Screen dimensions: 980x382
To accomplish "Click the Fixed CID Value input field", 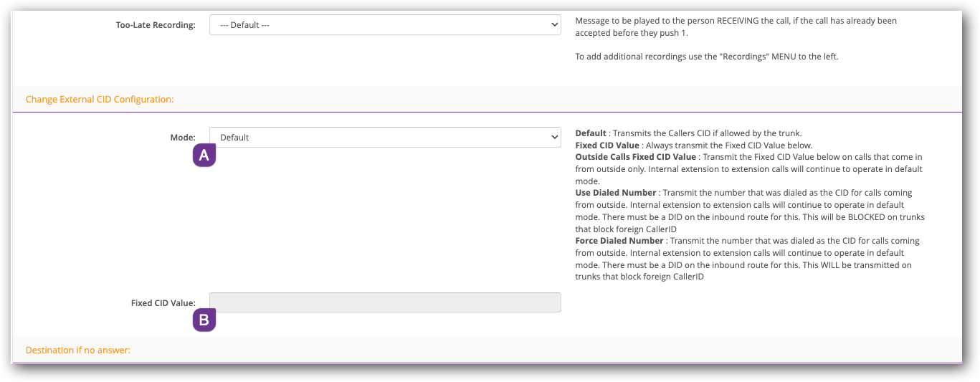I will (385, 302).
